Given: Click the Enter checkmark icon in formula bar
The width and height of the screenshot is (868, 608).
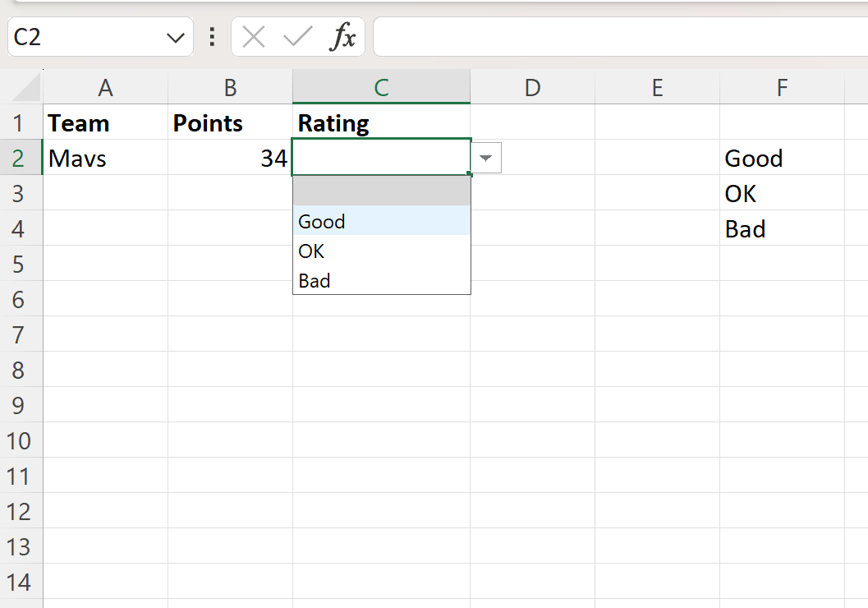Looking at the screenshot, I should (297, 36).
